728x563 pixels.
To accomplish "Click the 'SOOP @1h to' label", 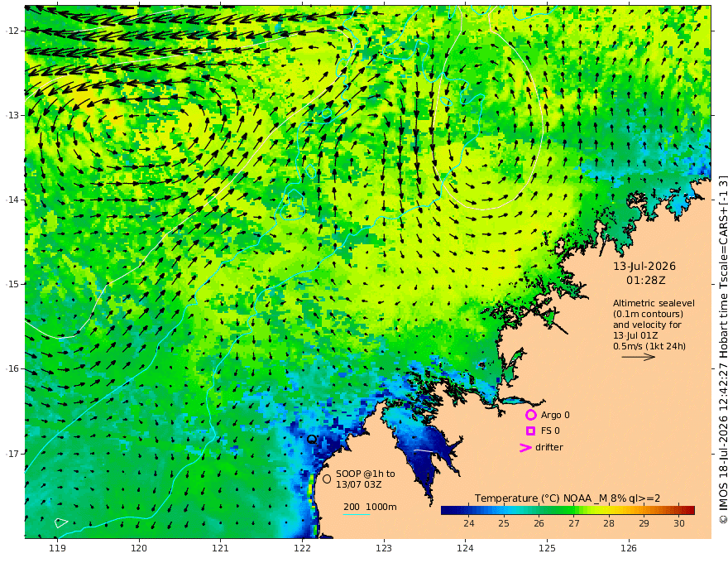I will [x=366, y=474].
